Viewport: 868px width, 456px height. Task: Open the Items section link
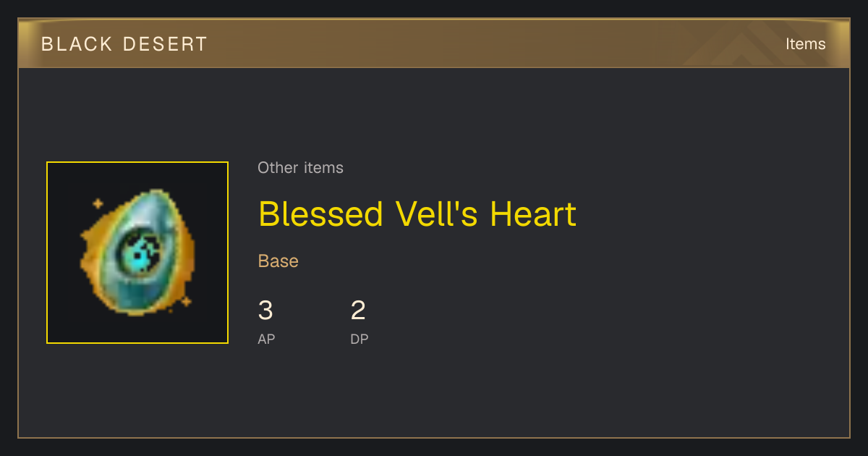point(805,44)
